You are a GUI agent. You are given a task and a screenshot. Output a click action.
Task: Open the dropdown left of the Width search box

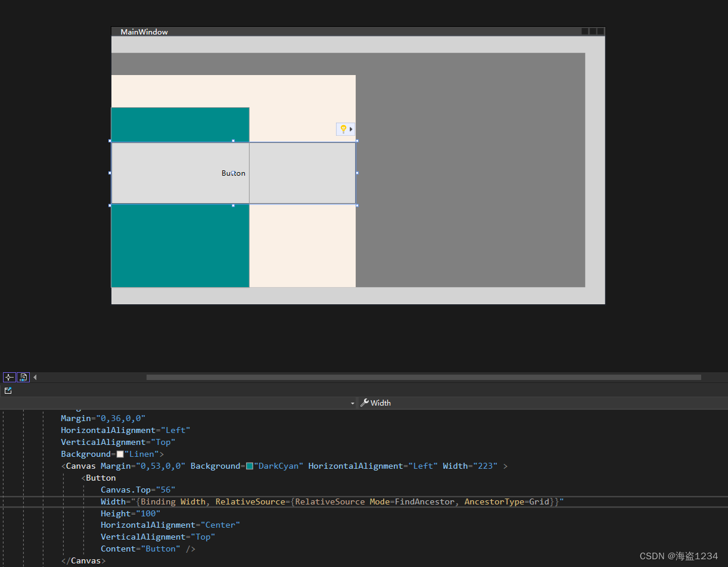click(351, 403)
